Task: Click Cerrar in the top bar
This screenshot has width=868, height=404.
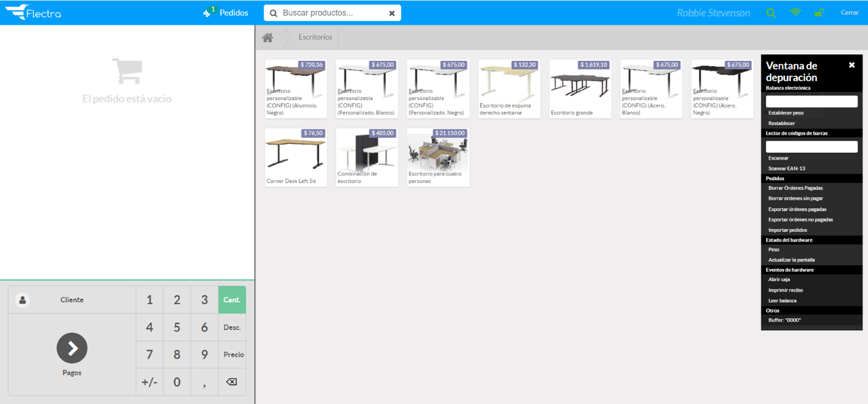Action: point(849,13)
